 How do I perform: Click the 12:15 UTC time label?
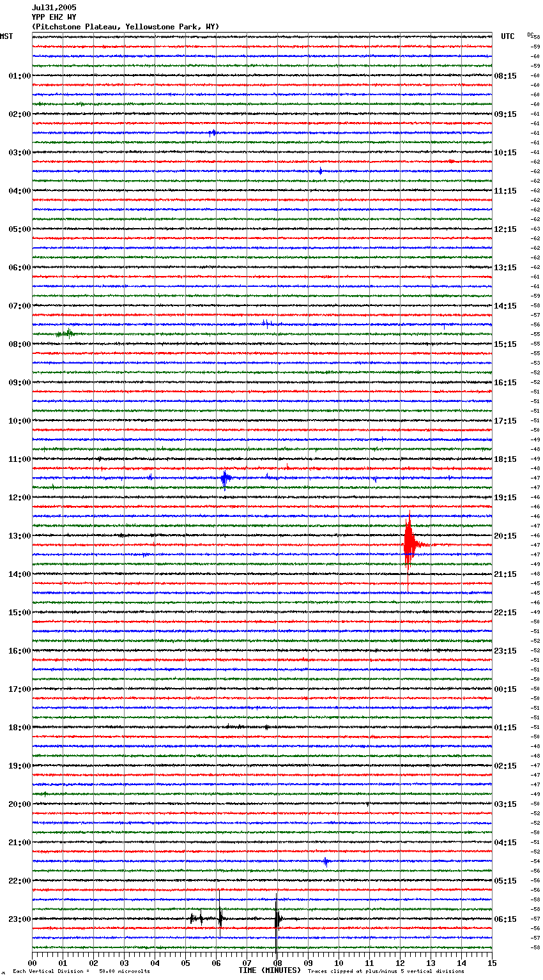pos(505,229)
